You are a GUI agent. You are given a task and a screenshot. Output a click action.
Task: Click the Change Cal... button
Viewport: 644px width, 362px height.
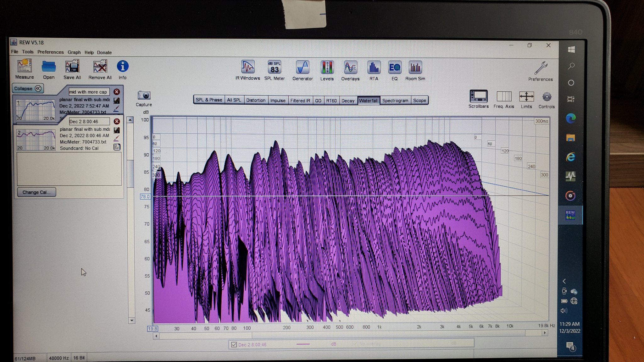(x=36, y=192)
